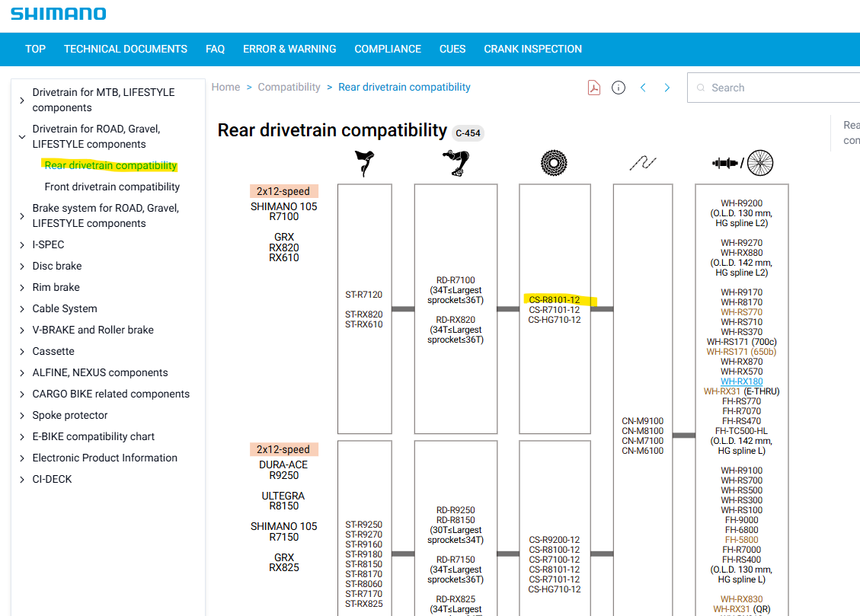Expand E-BIKE compatibility chart section
Viewport: 860px width, 616px height.
pyautogui.click(x=22, y=437)
